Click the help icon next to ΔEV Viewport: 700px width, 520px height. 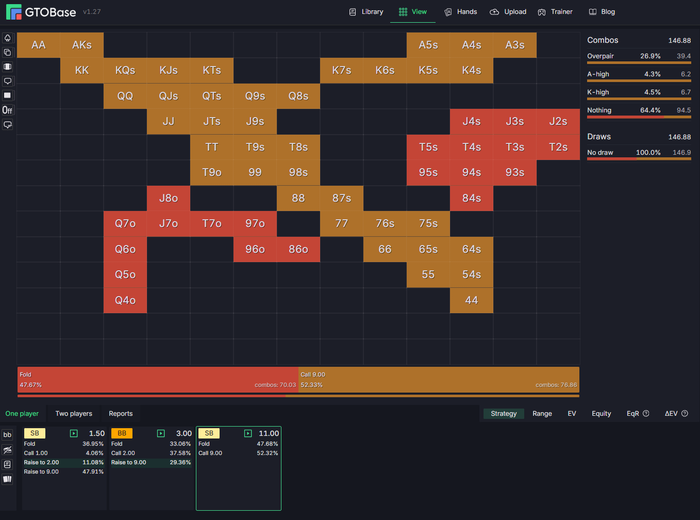pos(685,414)
